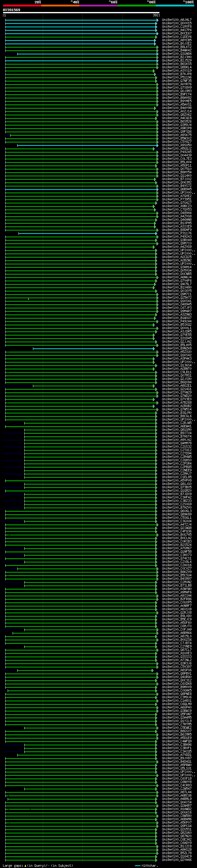197x868 pixels.
Task: Select label UniRef100_C2US32
Action: (x=176, y=447)
